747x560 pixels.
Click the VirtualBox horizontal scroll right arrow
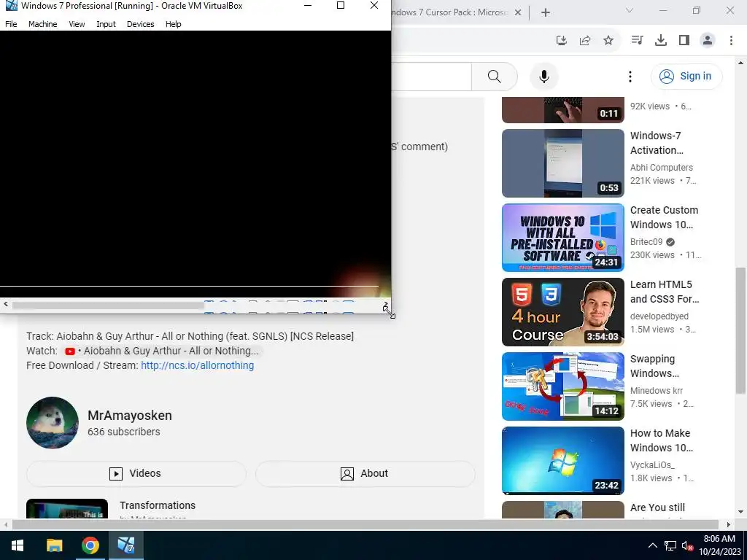[385, 304]
